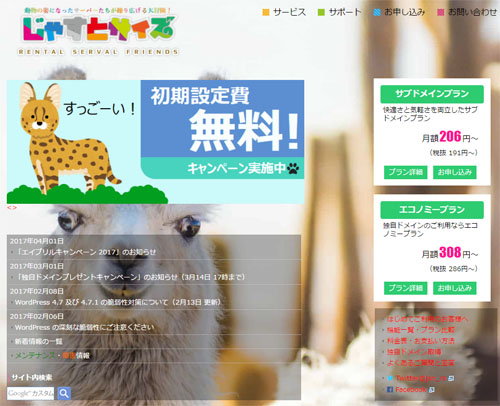The image size is (500, 406).
Task: Click the external link icon after Facebook
Action: pos(431,390)
